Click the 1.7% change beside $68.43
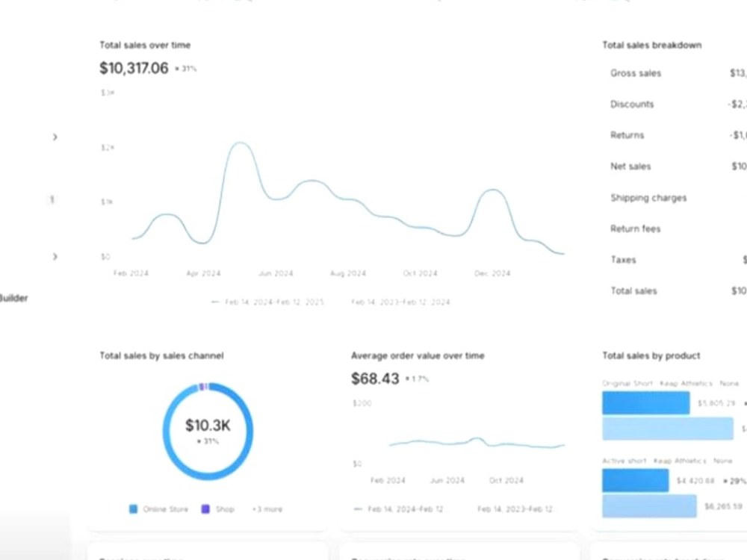Image resolution: width=747 pixels, height=560 pixels. [418, 379]
